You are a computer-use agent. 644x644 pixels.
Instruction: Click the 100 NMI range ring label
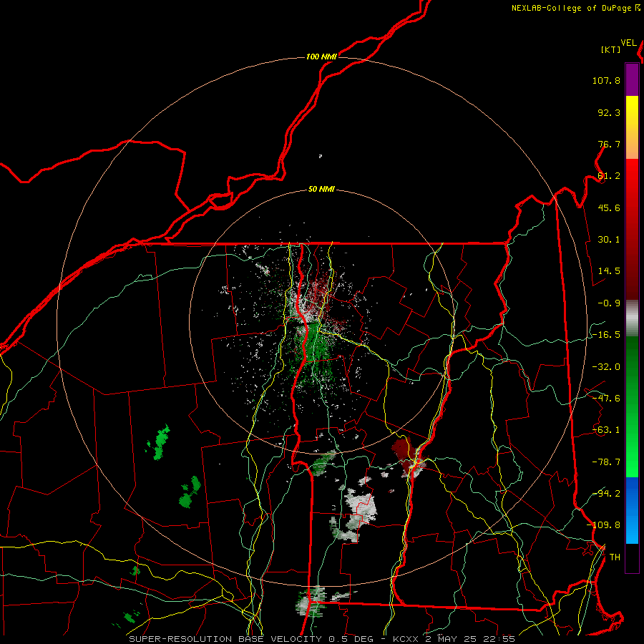(x=321, y=57)
